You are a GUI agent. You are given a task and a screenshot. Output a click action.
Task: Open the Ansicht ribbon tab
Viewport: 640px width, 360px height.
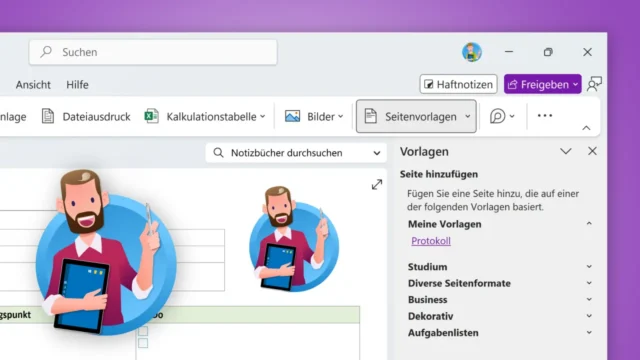pos(33,84)
